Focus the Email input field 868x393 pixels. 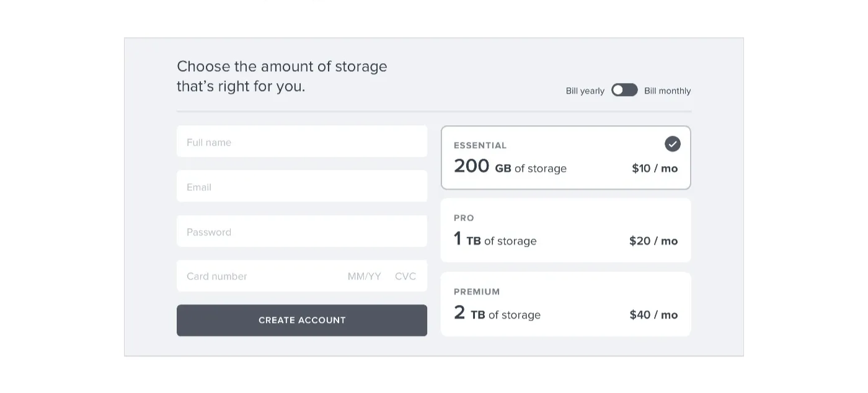click(301, 187)
